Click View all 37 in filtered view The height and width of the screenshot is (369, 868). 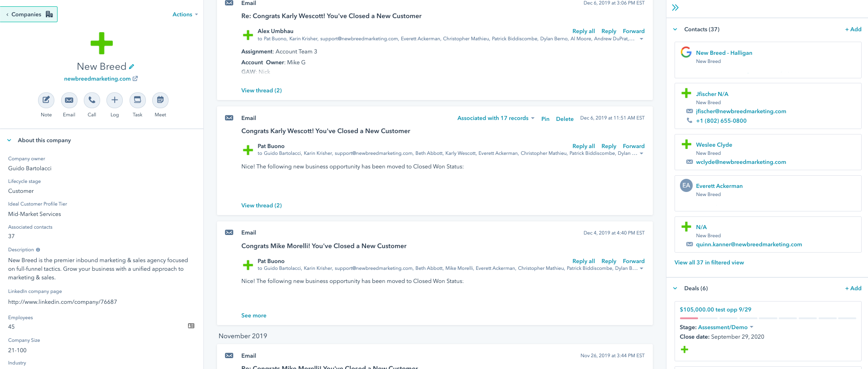pos(709,263)
